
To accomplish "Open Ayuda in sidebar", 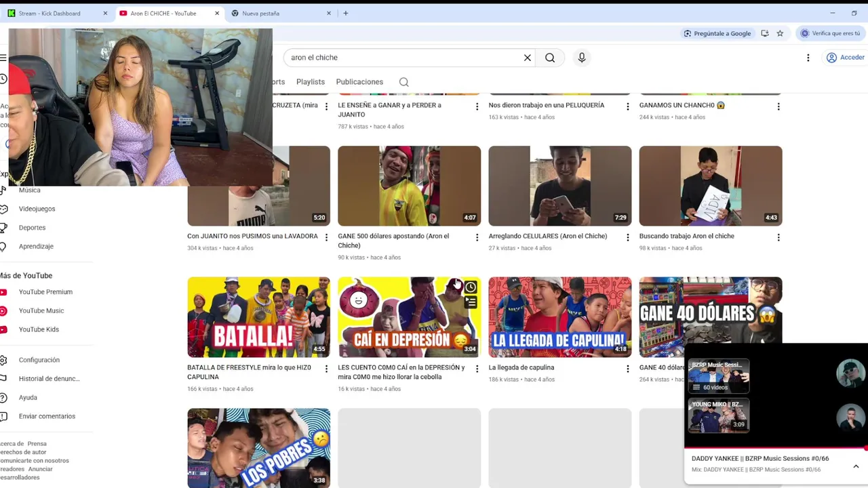I will click(x=28, y=398).
